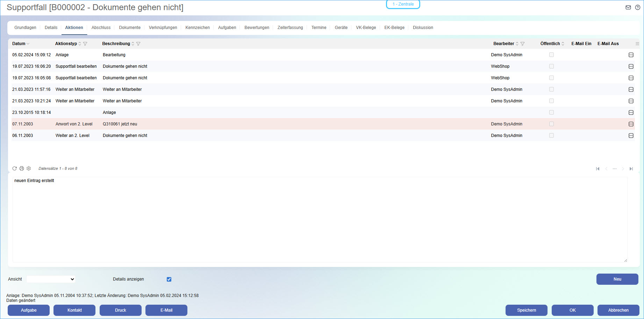Click into the entry description text area
This screenshot has width=644, height=319.
(320, 219)
